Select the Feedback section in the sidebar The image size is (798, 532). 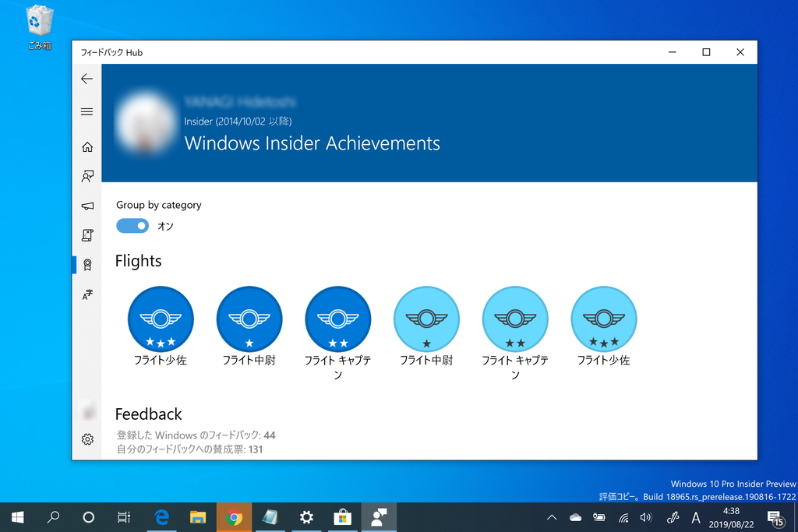point(87,176)
